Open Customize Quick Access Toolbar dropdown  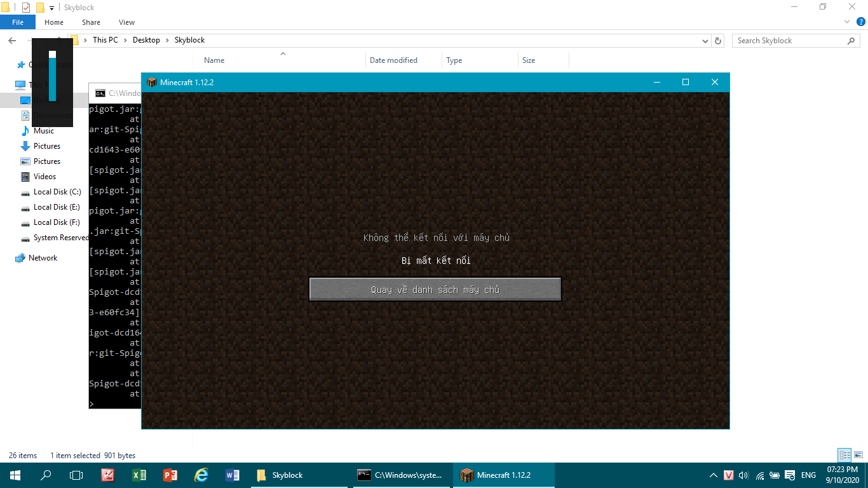point(51,8)
